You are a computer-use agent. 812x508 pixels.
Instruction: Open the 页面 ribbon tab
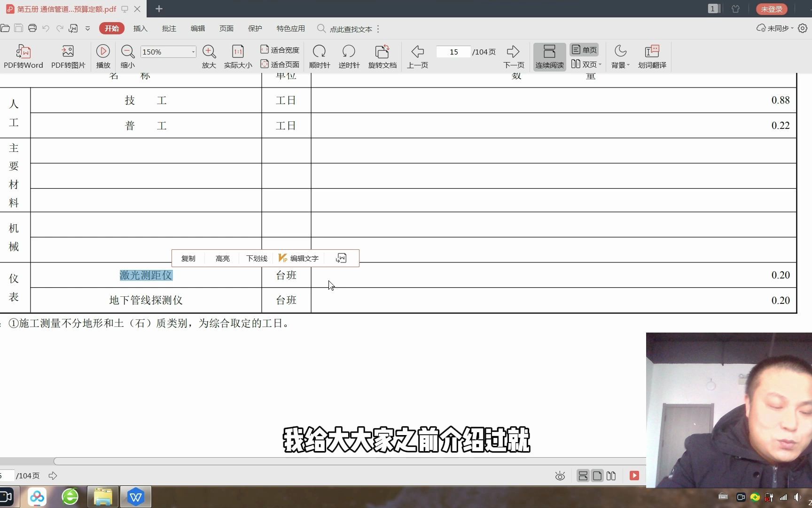pos(226,28)
